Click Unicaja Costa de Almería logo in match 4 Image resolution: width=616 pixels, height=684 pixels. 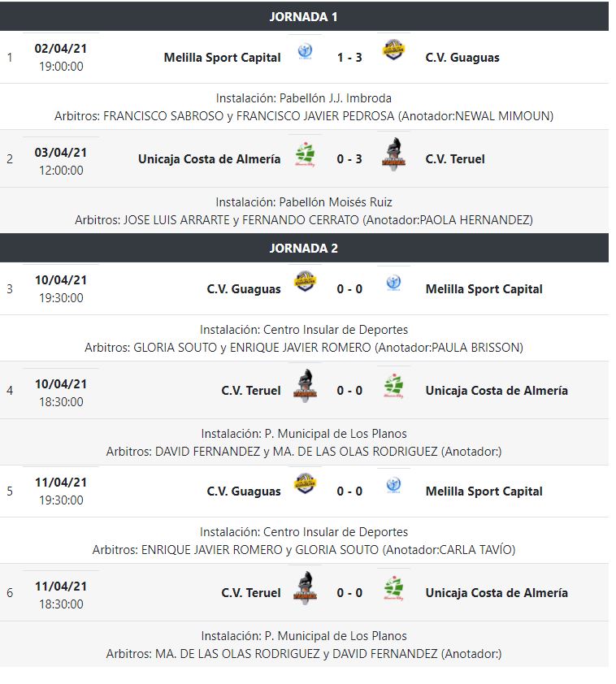pyautogui.click(x=393, y=387)
